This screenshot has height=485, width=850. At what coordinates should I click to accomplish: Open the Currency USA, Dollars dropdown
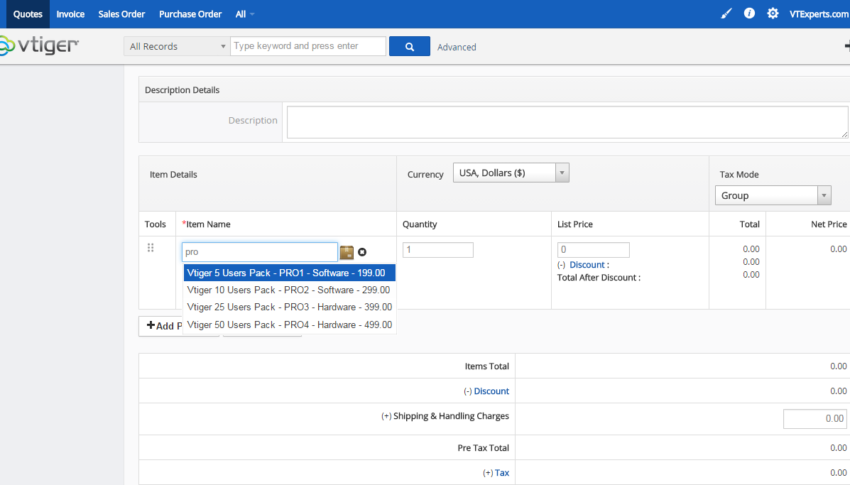click(511, 173)
